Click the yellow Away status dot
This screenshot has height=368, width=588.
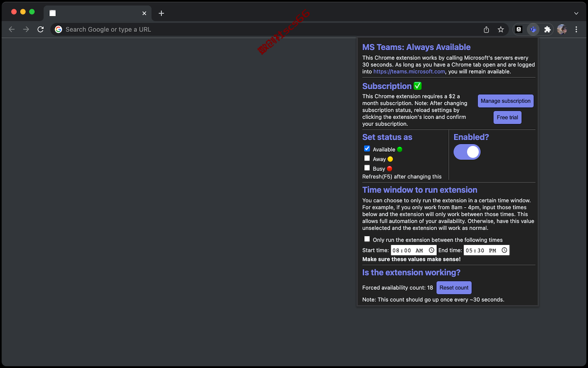coord(390,159)
